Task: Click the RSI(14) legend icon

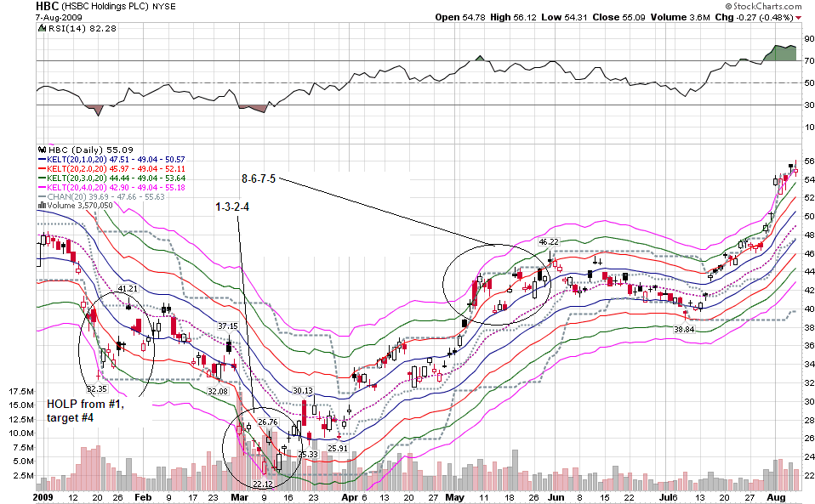Action: coord(42,28)
